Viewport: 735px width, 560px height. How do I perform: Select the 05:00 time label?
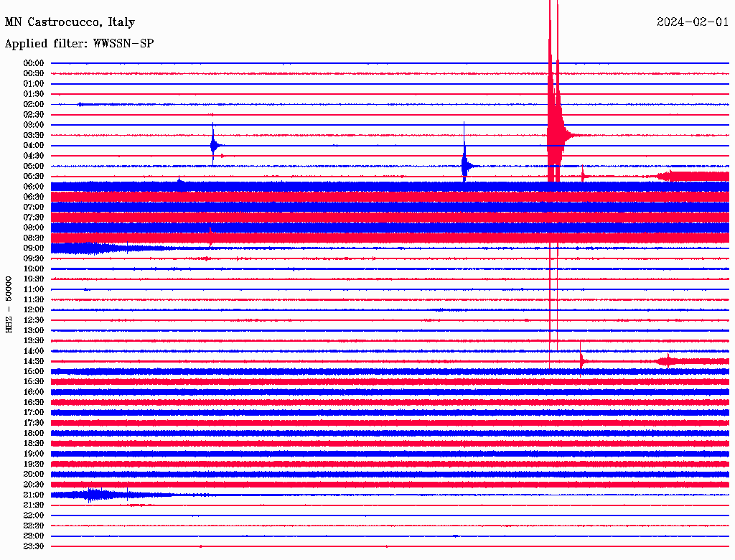tap(34, 166)
